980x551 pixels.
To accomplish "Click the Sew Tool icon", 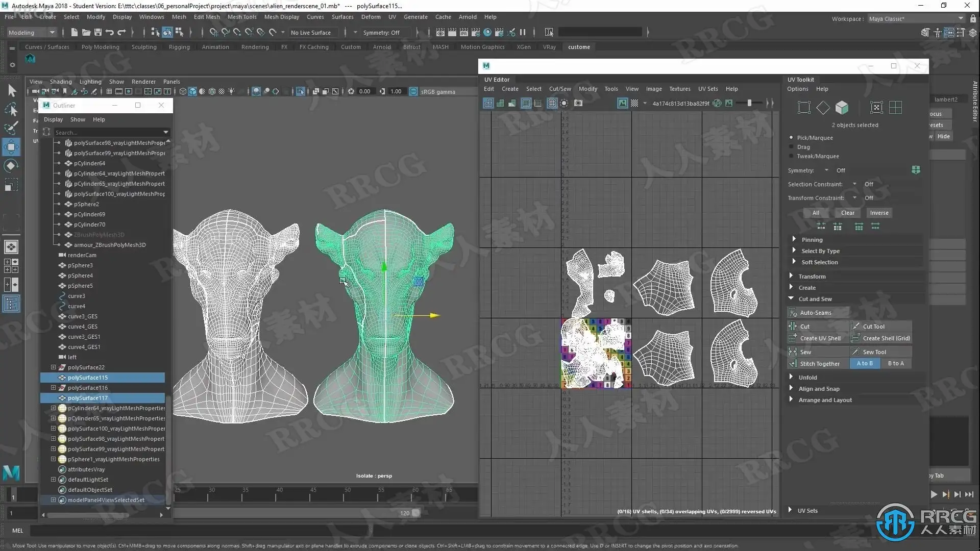I will (x=856, y=352).
